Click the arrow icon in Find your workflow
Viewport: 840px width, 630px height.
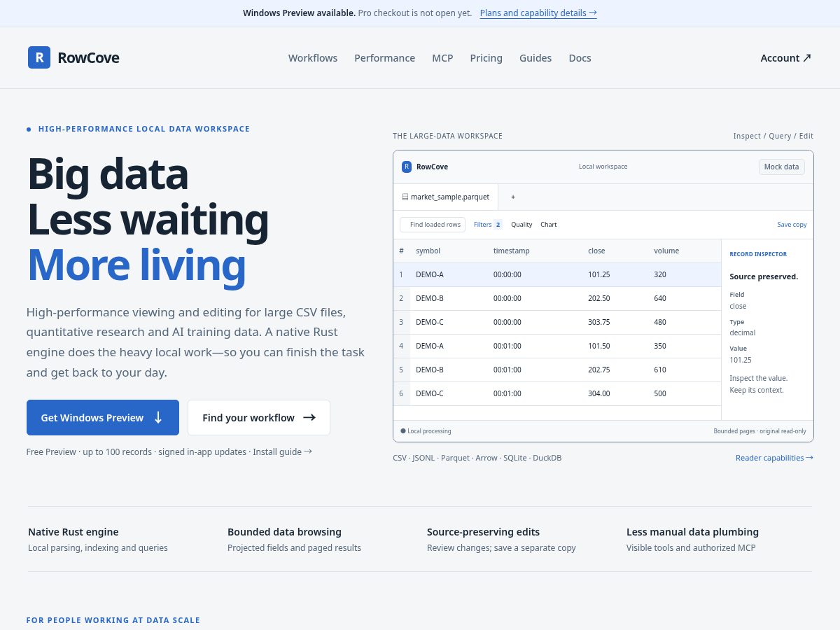pyautogui.click(x=309, y=417)
